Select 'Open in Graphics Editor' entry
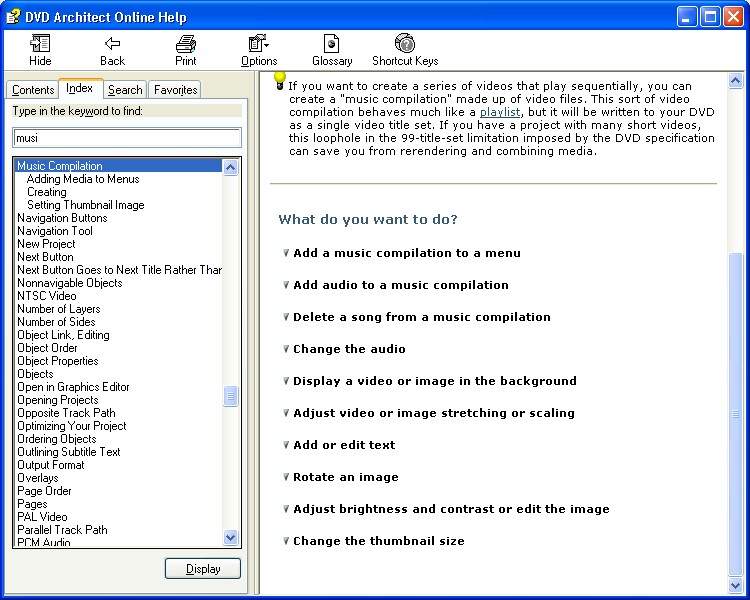Viewport: 750px width, 600px height. pos(73,387)
